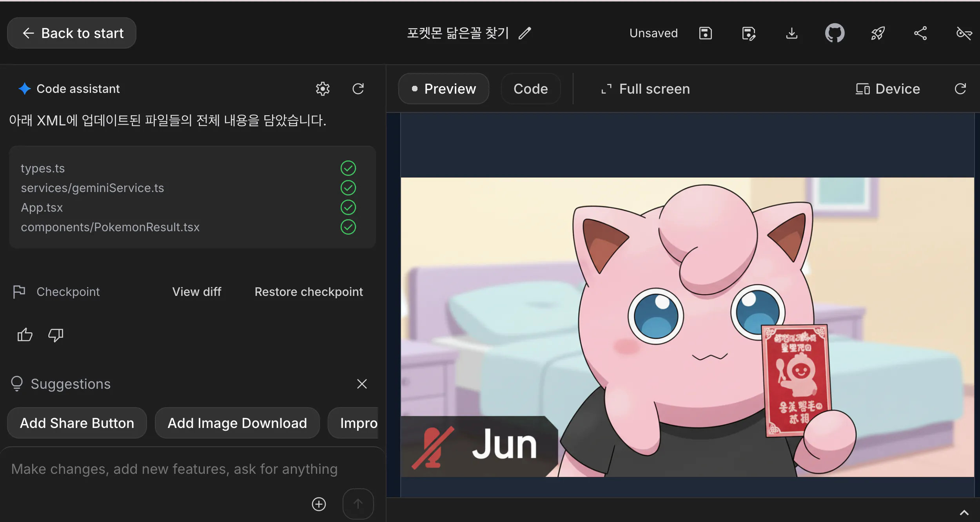Click the Jigglypuff preview image
Viewport: 980px width, 522px height.
coord(687,327)
